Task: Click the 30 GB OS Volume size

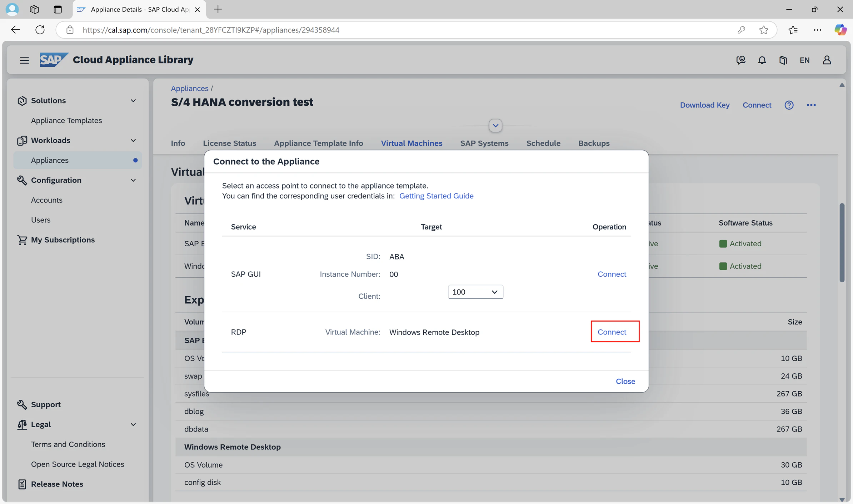Action: [791, 465]
